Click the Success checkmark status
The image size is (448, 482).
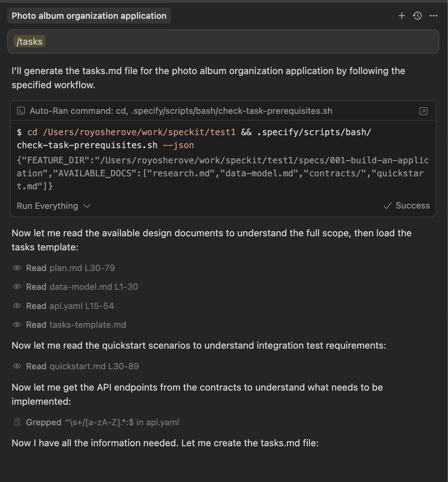(x=407, y=206)
